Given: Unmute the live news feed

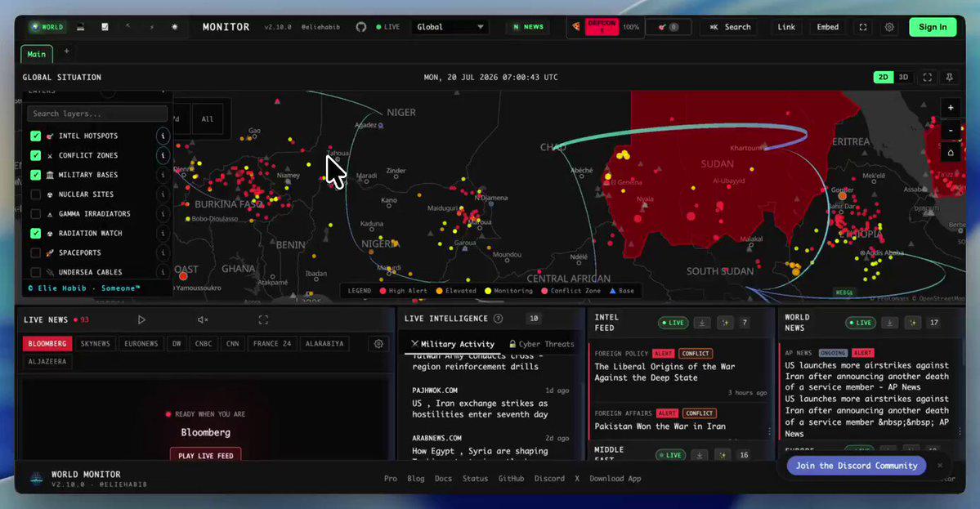Looking at the screenshot, I should (x=203, y=319).
